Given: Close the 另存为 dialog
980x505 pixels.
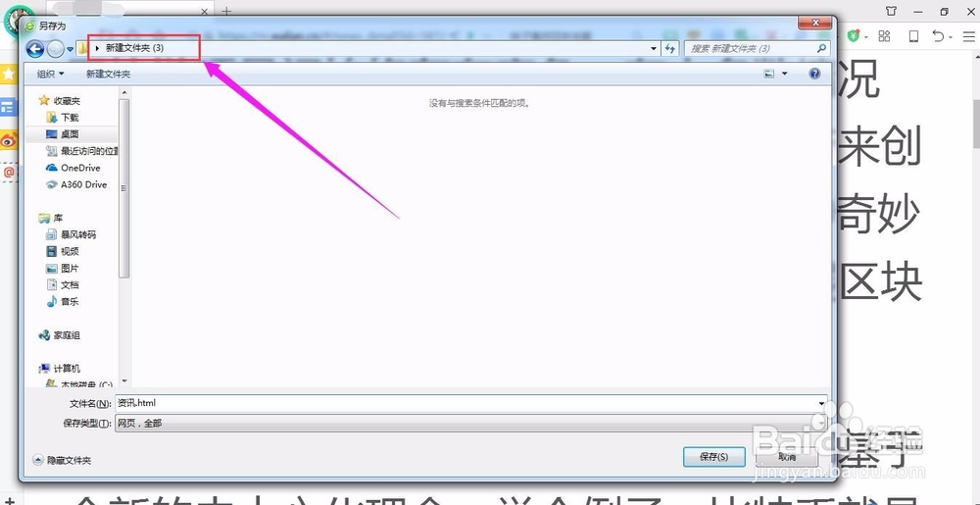Looking at the screenshot, I should (815, 24).
